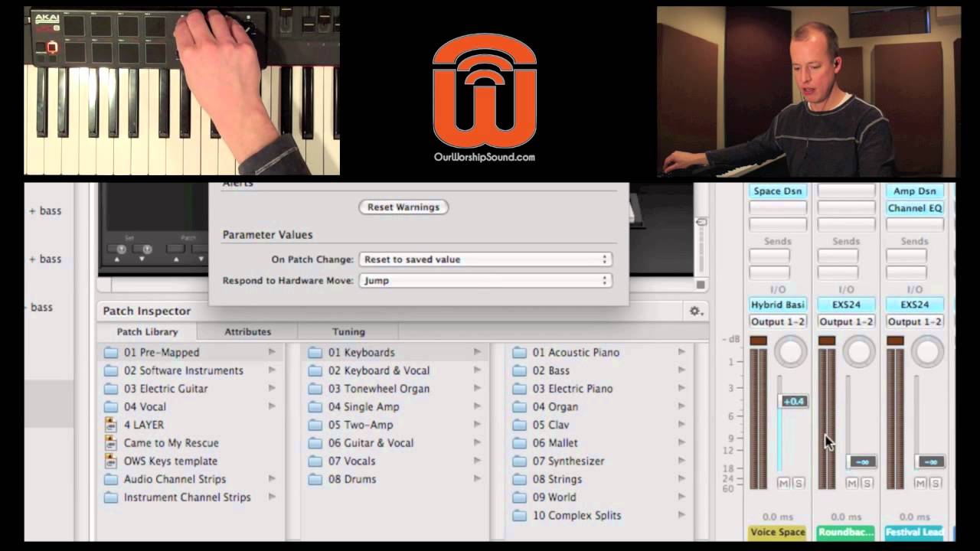
Task: Open the Hybrid Basi instrument slot
Action: pos(778,305)
